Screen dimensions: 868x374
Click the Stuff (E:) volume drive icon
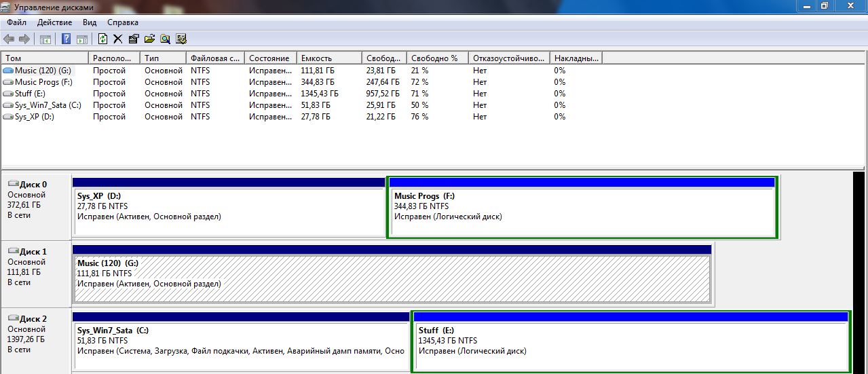pos(8,94)
